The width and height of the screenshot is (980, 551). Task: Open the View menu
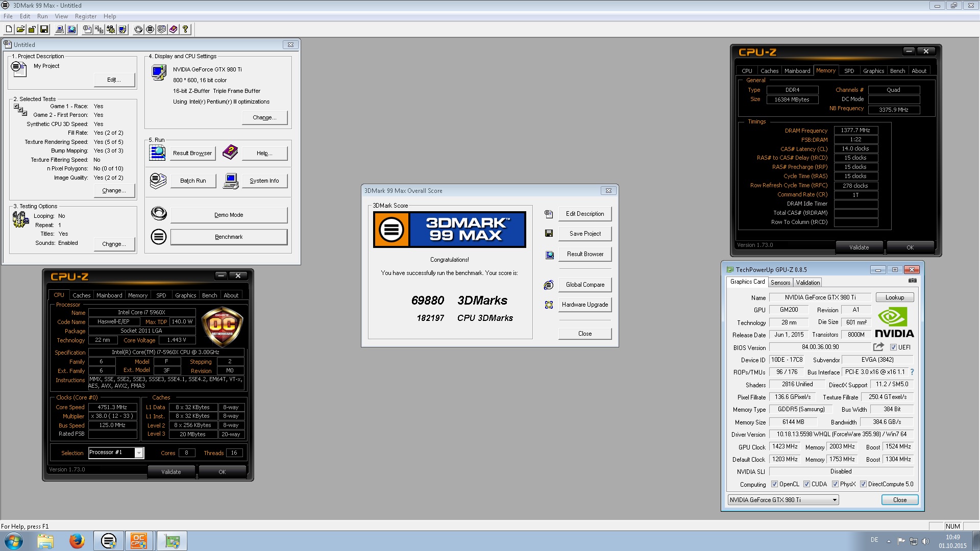(61, 16)
